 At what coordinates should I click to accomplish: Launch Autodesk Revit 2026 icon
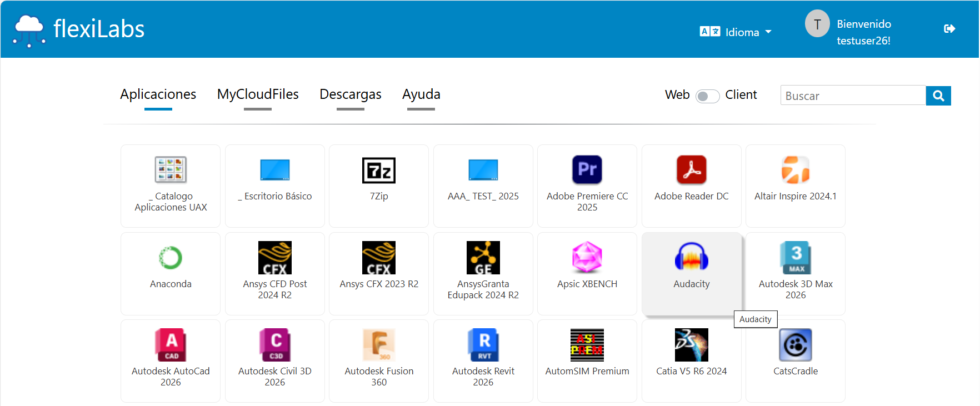point(483,345)
